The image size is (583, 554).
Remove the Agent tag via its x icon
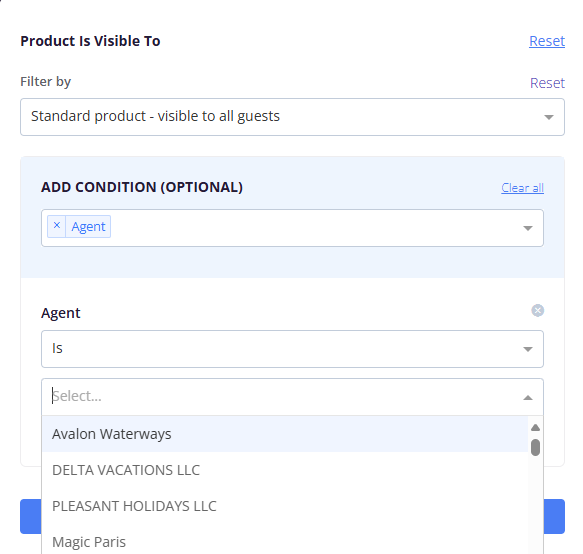coord(57,226)
